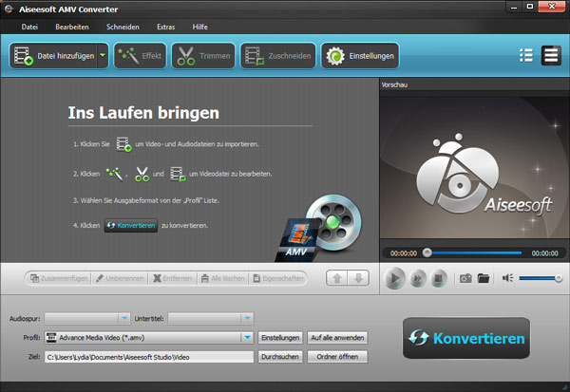Switch to the plain-lines list view
570x392 pixels.
tap(551, 56)
